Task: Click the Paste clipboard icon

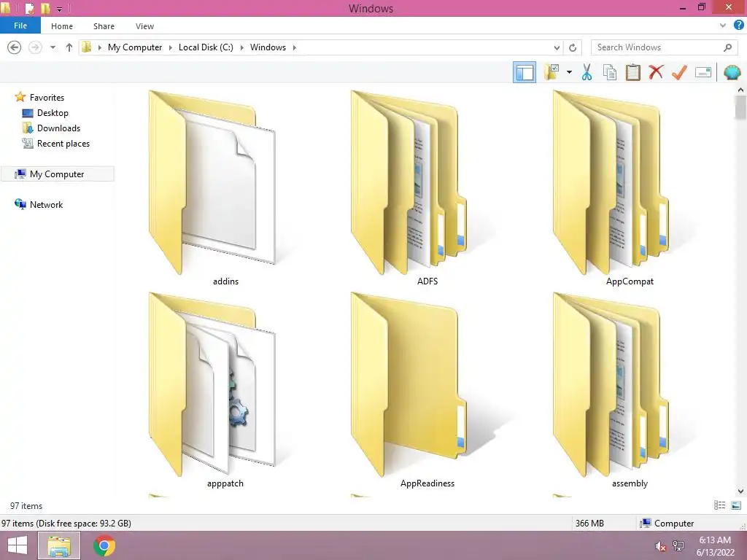Action: [632, 72]
